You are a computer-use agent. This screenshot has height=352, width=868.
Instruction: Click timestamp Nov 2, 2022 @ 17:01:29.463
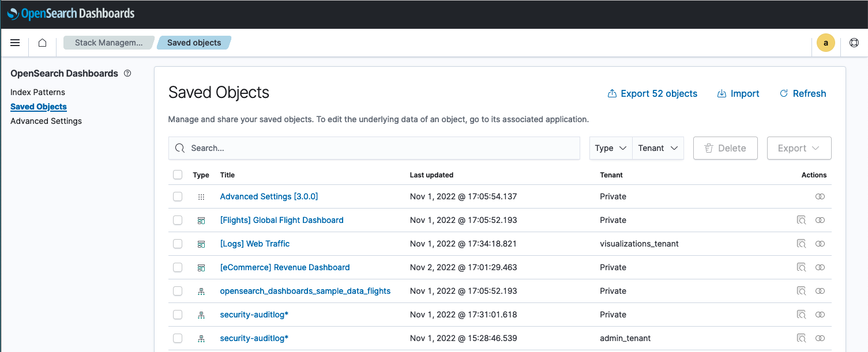[x=463, y=267]
